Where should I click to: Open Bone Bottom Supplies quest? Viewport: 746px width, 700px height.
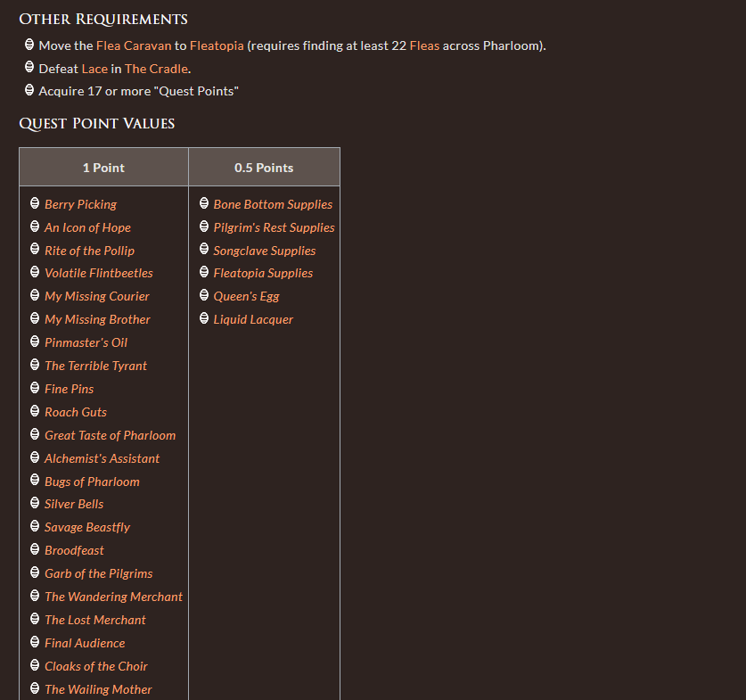coord(273,204)
